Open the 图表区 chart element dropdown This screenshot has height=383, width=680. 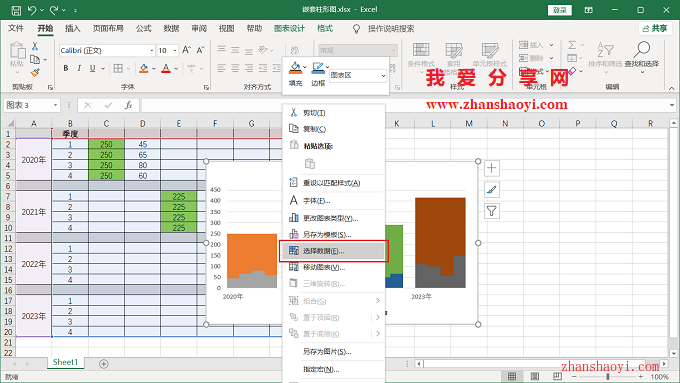(x=383, y=75)
